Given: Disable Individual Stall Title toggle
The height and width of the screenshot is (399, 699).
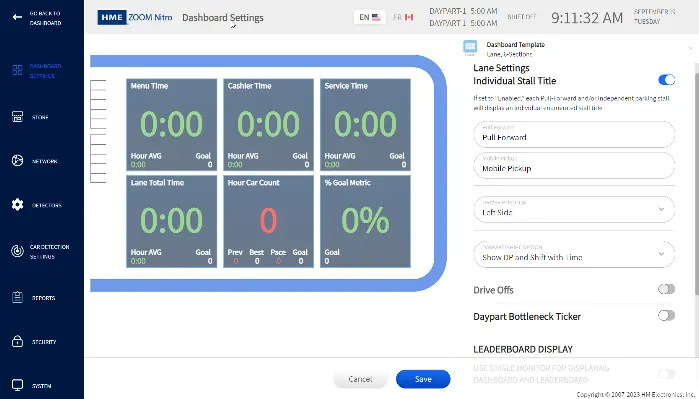Looking at the screenshot, I should 666,80.
